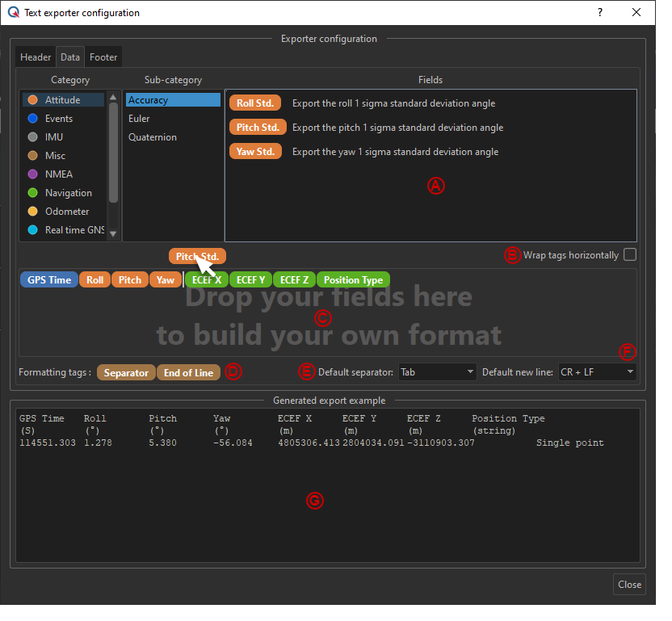Image resolution: width=672 pixels, height=621 pixels.
Task: Open the Default new line dropdown
Action: (x=597, y=372)
